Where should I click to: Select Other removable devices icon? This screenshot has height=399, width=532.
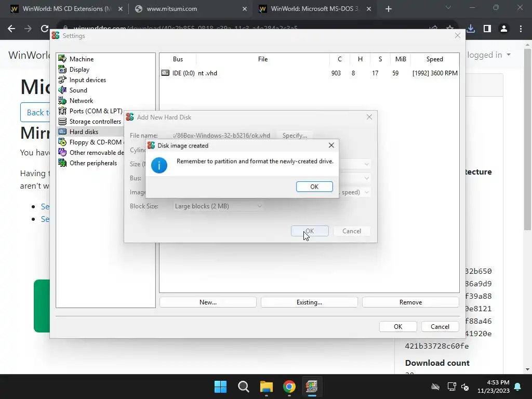click(x=62, y=152)
